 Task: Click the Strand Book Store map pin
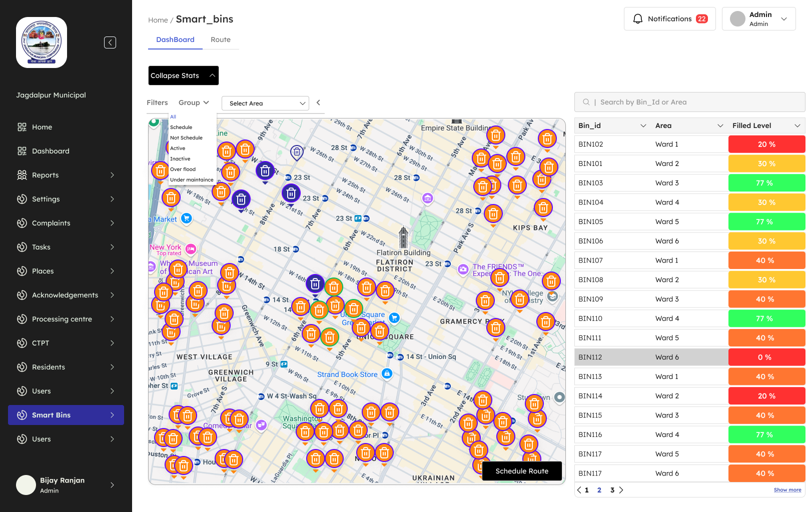387,373
